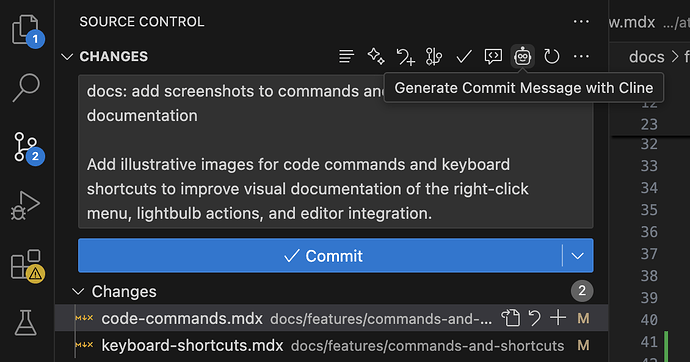Viewport: 690px width, 362px height.
Task: Click the changes count badge showing 2
Action: [x=582, y=291]
